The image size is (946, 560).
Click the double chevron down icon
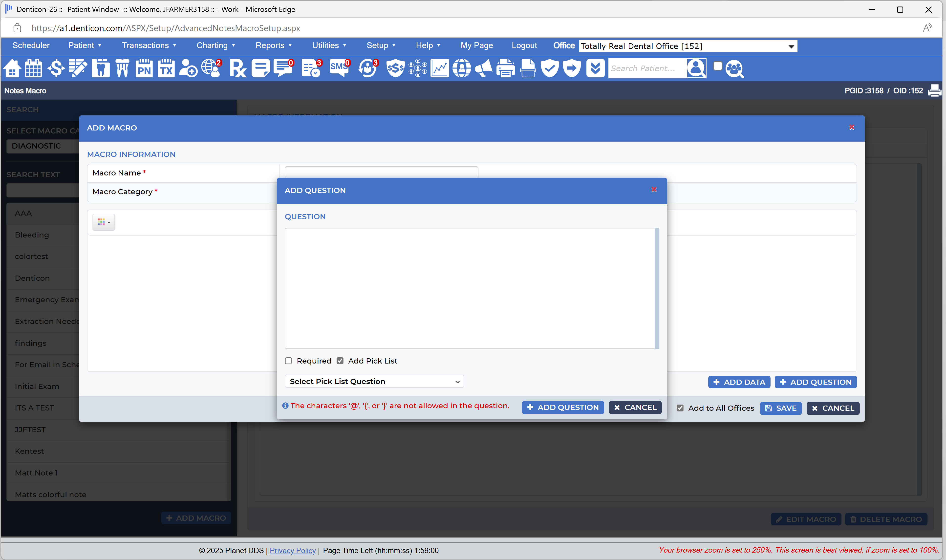(x=595, y=68)
